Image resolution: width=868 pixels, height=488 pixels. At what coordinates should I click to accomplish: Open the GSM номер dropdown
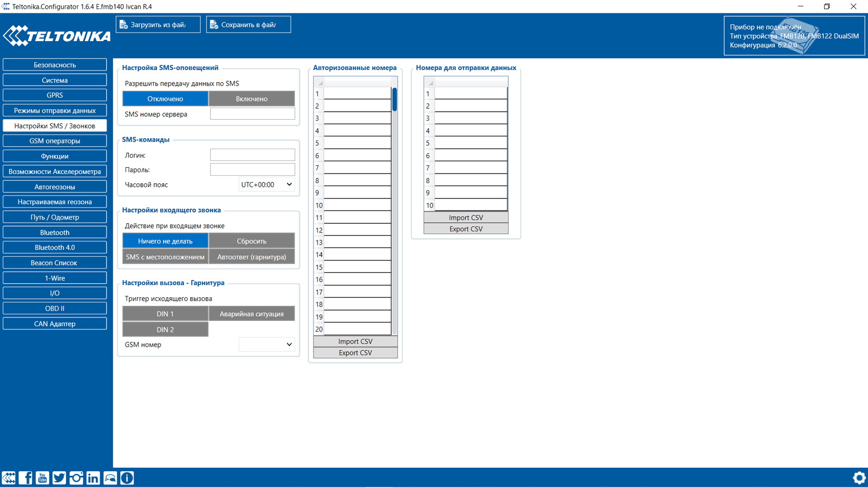(x=267, y=345)
